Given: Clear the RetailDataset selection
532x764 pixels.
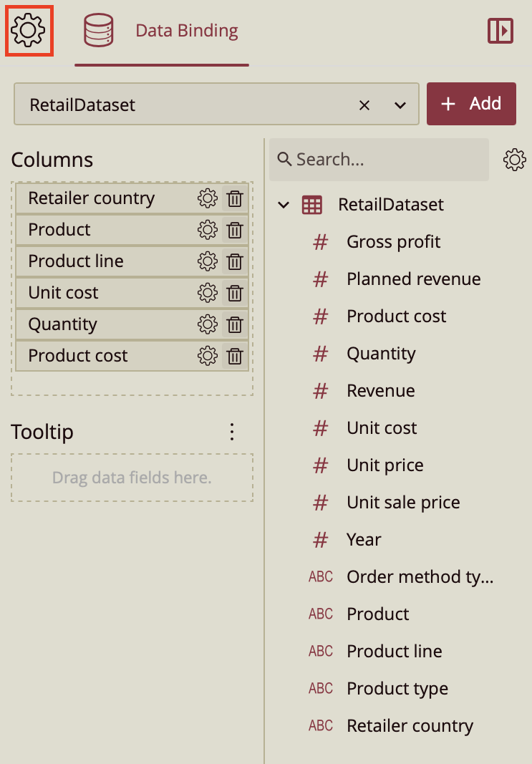Looking at the screenshot, I should click(x=364, y=105).
